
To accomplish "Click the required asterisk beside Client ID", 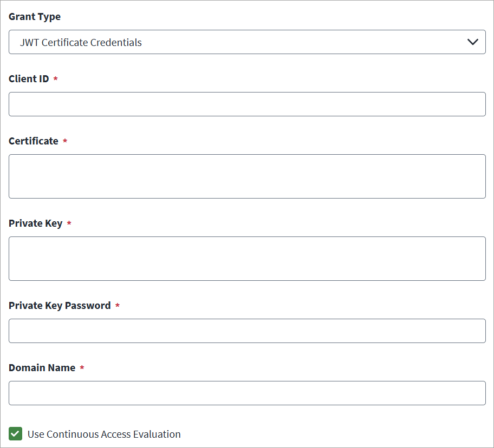I will pyautogui.click(x=56, y=79).
